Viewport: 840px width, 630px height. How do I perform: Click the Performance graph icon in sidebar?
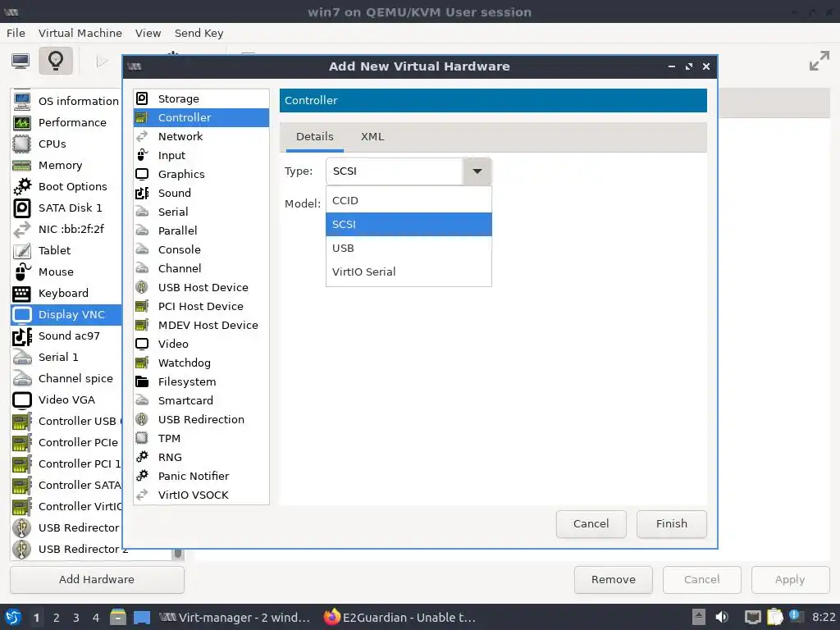[x=22, y=123]
